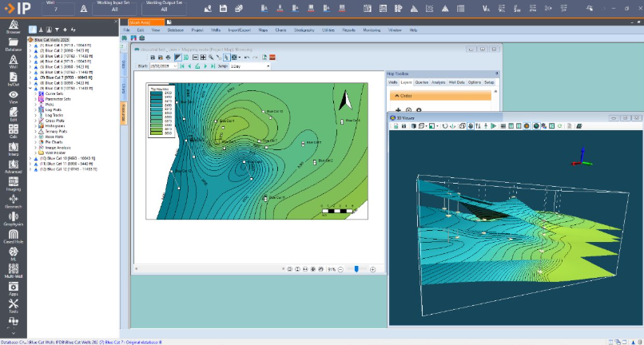Adjust the map zoom slider
This screenshot has height=345, width=644.
(357, 269)
